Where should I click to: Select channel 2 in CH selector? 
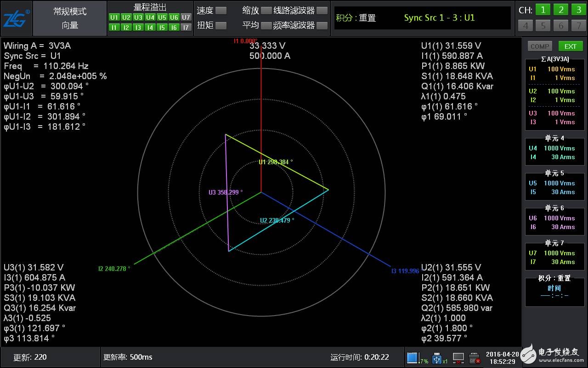(x=560, y=10)
